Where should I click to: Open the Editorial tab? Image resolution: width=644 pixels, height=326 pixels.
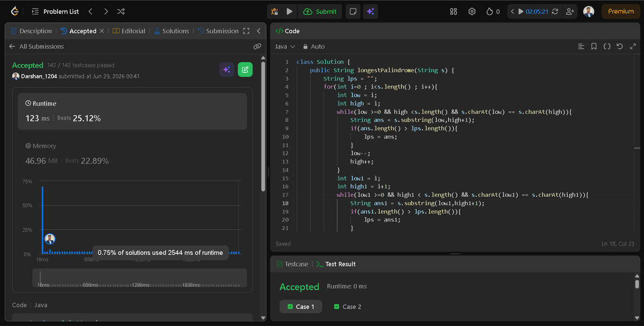point(129,31)
